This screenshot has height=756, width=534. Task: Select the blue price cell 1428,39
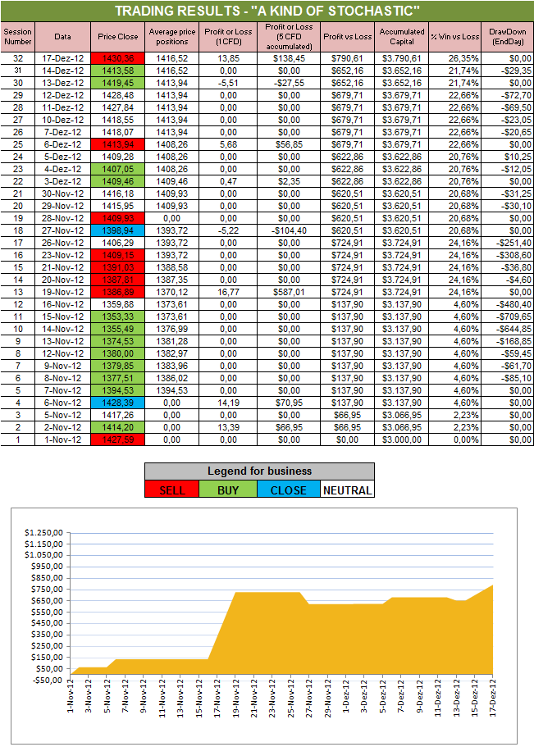117,403
